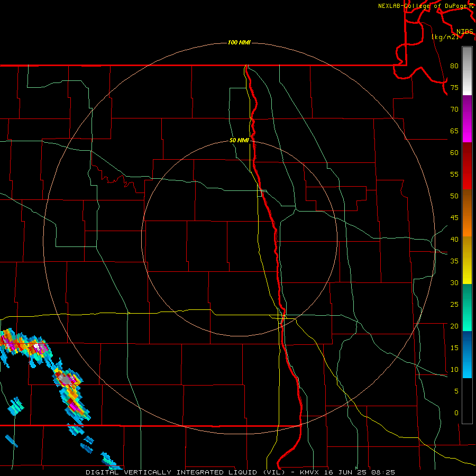Image resolution: width=476 pixels, height=476 pixels.
Task: Select the 80 value on the color scale
Action: 454,66
